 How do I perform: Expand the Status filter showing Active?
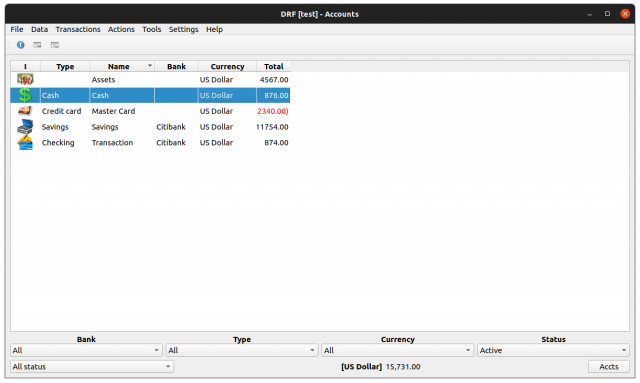(553, 350)
